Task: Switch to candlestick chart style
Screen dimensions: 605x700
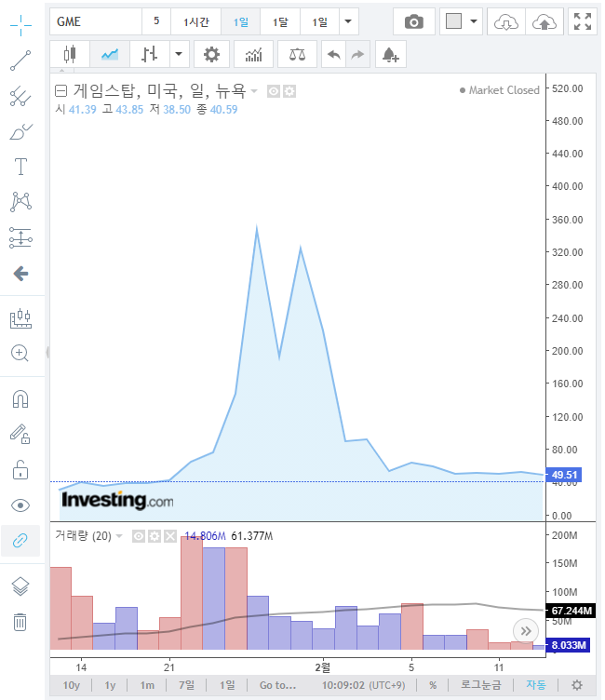Action: [70, 55]
